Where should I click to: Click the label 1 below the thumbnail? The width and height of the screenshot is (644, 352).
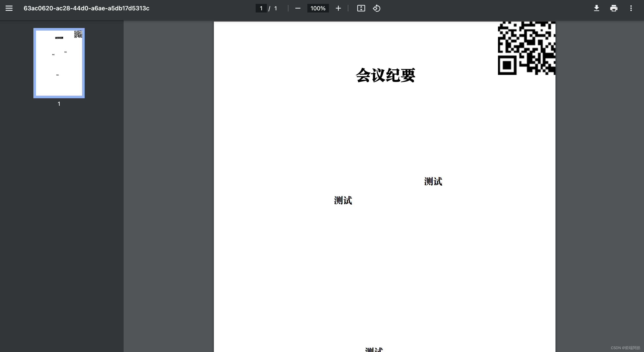[59, 104]
